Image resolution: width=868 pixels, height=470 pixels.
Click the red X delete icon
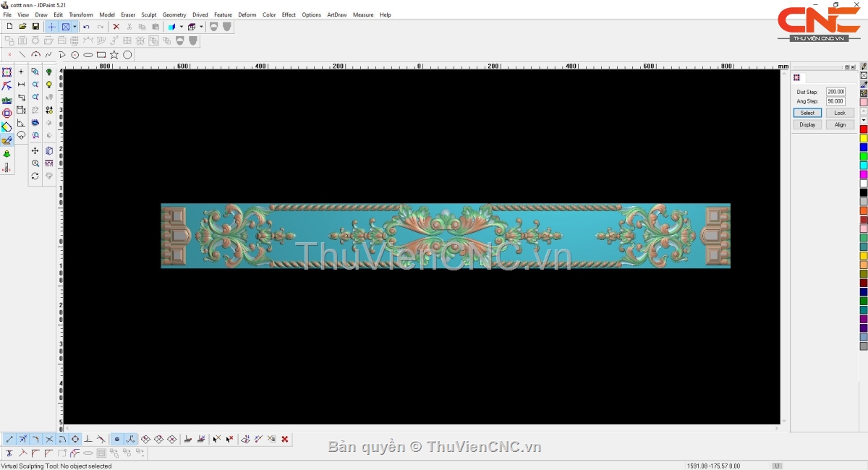click(116, 27)
